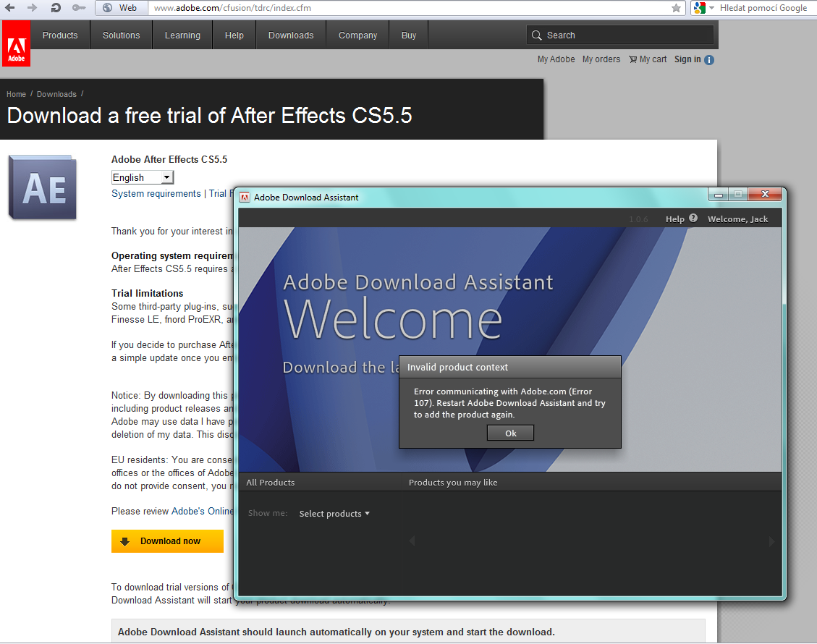The width and height of the screenshot is (817, 644).
Task: Click the Web globe icon beside address bar
Action: (107, 8)
